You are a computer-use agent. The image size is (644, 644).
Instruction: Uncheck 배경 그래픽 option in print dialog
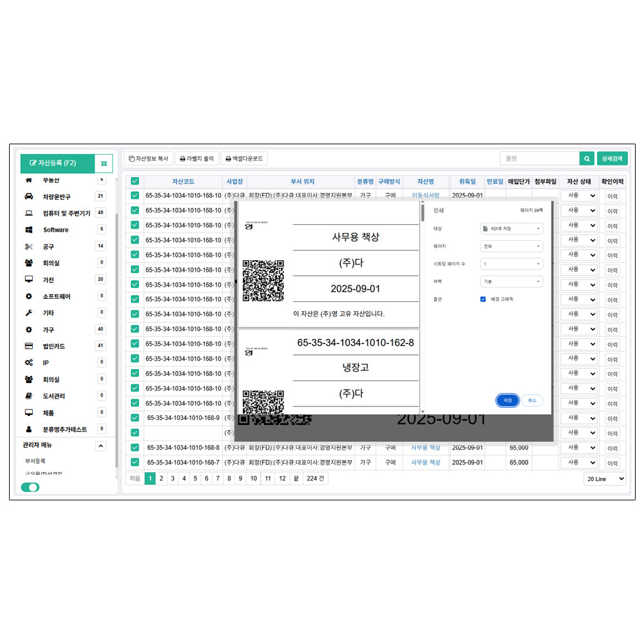click(x=483, y=299)
